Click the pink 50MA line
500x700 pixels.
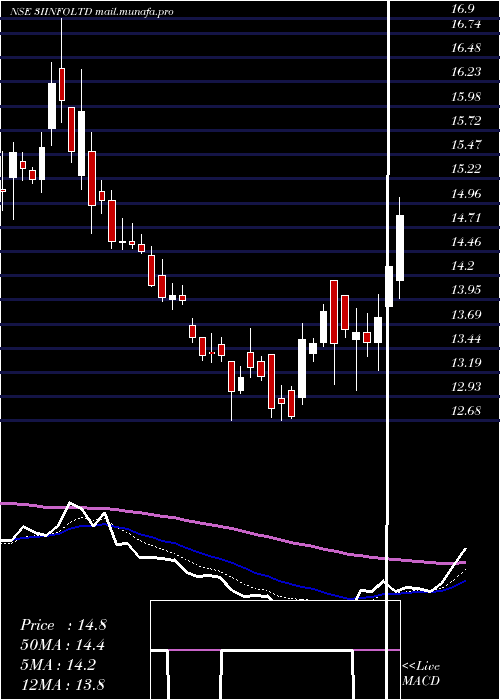[x=232, y=529]
